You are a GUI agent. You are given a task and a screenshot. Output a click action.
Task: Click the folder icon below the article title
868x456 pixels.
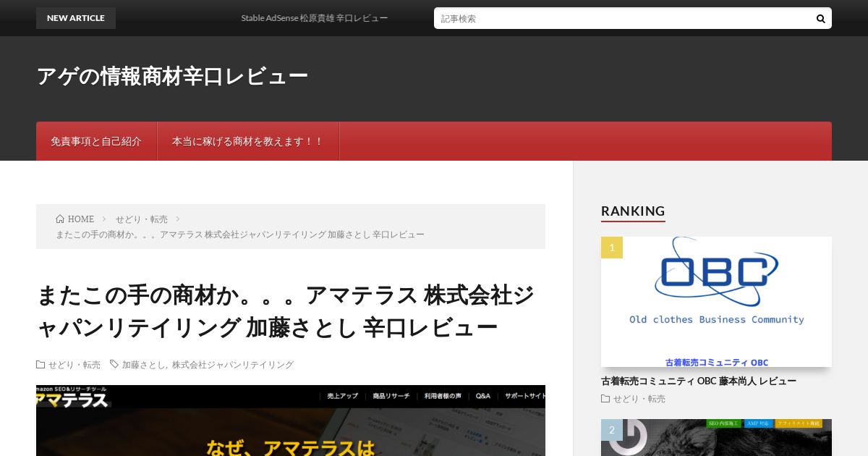pyautogui.click(x=41, y=365)
